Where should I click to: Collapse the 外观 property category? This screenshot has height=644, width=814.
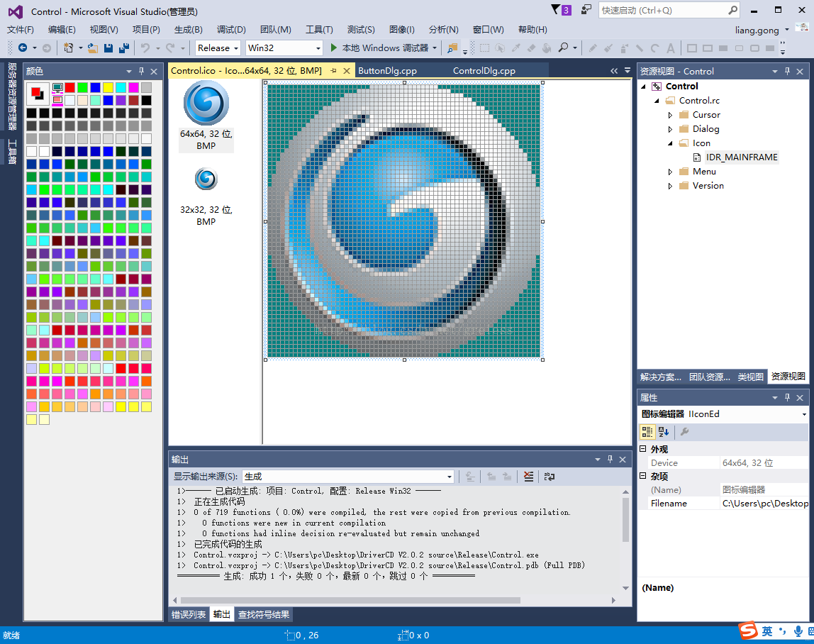(642, 448)
